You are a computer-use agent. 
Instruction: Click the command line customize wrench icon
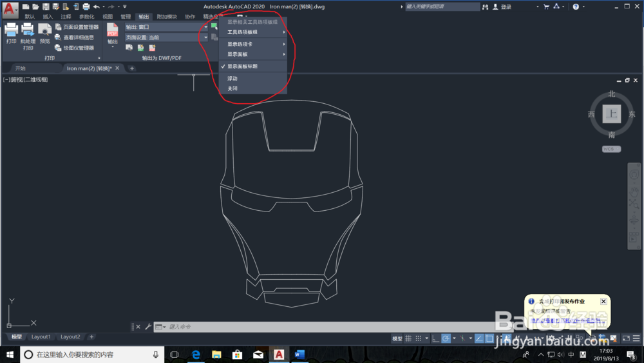pyautogui.click(x=148, y=327)
